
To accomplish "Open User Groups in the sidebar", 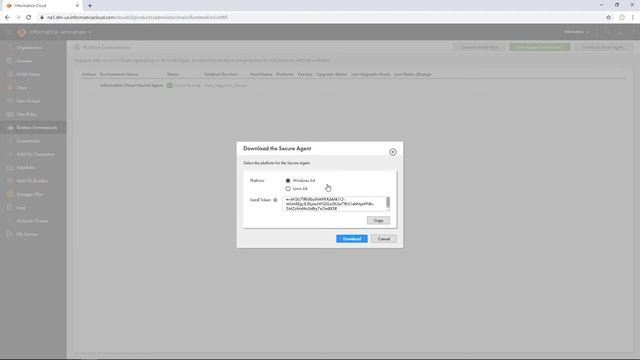I will [28, 101].
